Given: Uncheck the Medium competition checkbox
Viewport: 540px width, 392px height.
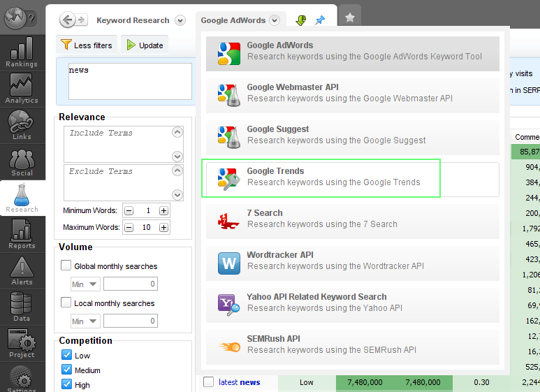Looking at the screenshot, I should (x=66, y=370).
